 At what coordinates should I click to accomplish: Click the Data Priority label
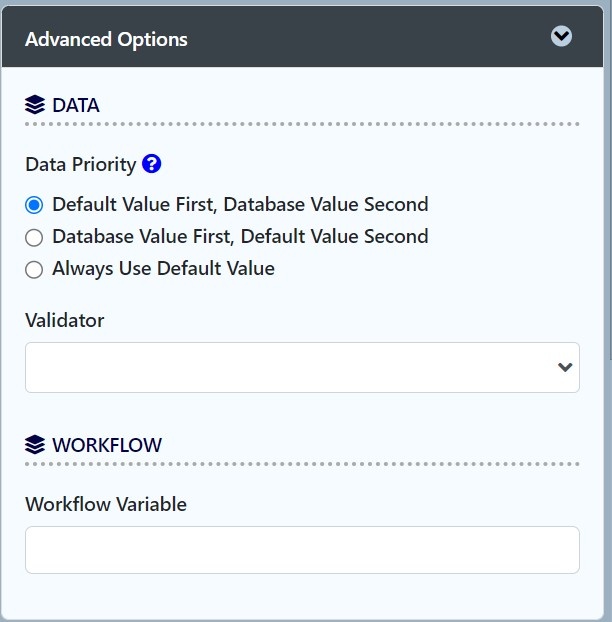pyautogui.click(x=80, y=165)
